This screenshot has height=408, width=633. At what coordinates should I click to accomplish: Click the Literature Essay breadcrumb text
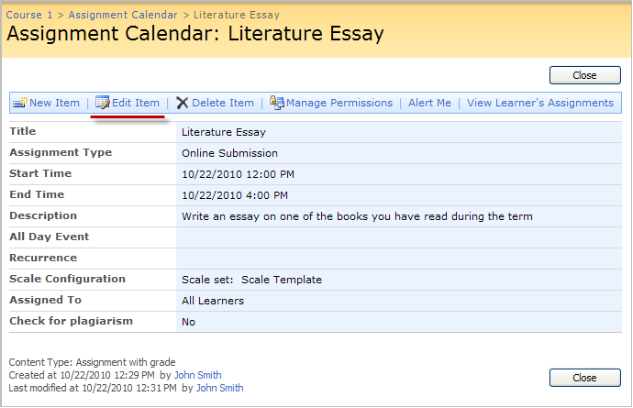[x=236, y=15]
